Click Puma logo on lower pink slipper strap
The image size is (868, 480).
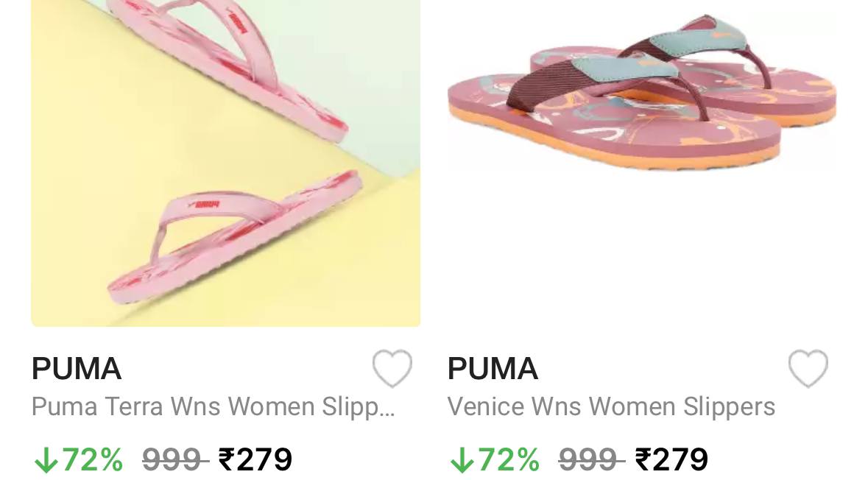(x=204, y=204)
